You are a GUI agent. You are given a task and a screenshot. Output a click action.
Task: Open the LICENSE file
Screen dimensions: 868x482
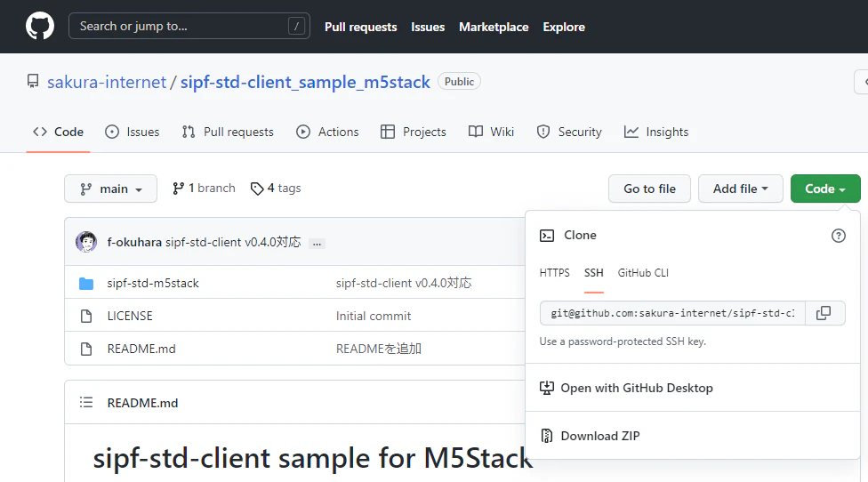pyautogui.click(x=130, y=316)
